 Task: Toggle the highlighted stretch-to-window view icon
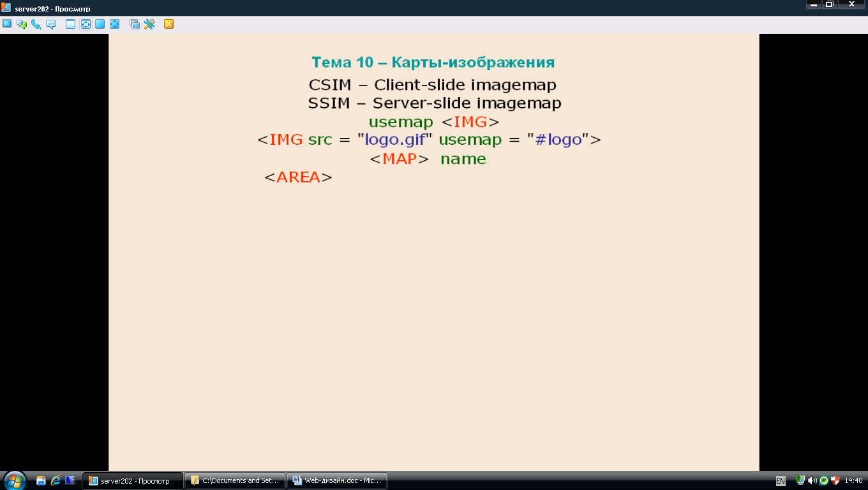coord(86,24)
